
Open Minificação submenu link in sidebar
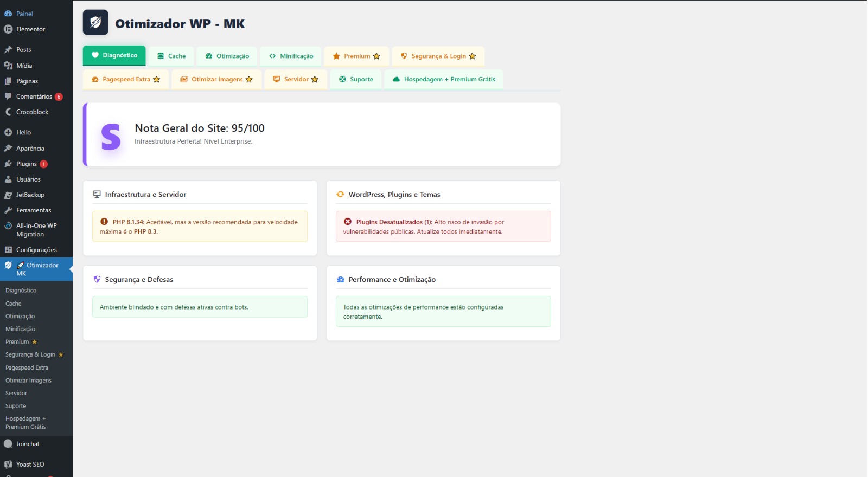pyautogui.click(x=21, y=329)
